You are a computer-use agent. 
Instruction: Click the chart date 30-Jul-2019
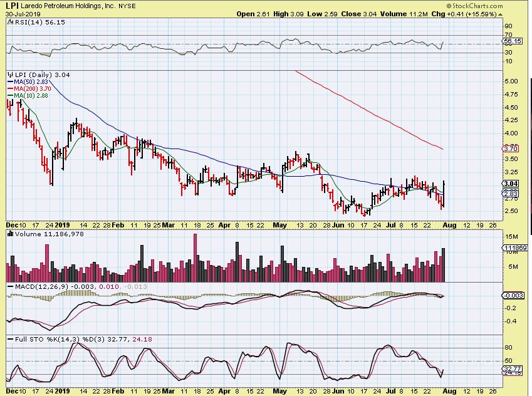(x=23, y=14)
